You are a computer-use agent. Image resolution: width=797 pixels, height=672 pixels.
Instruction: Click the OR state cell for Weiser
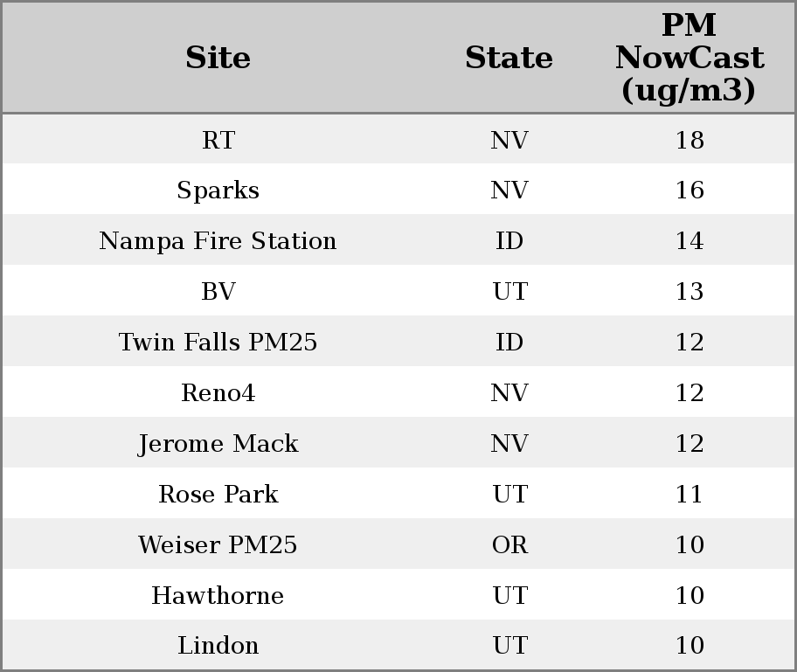(509, 545)
